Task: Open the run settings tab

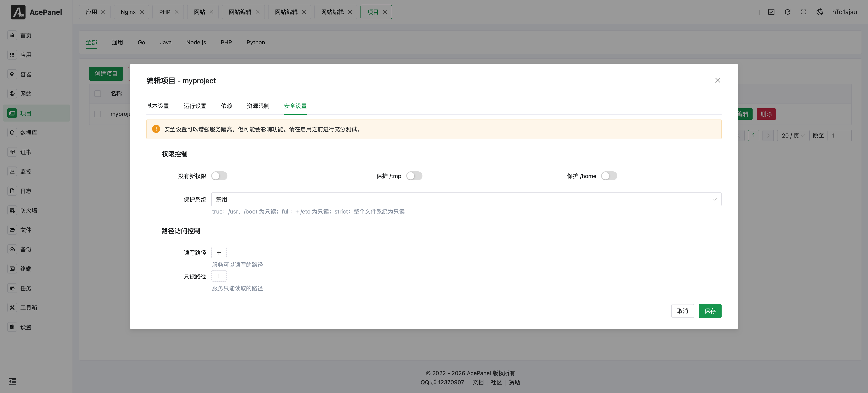Action: tap(195, 106)
